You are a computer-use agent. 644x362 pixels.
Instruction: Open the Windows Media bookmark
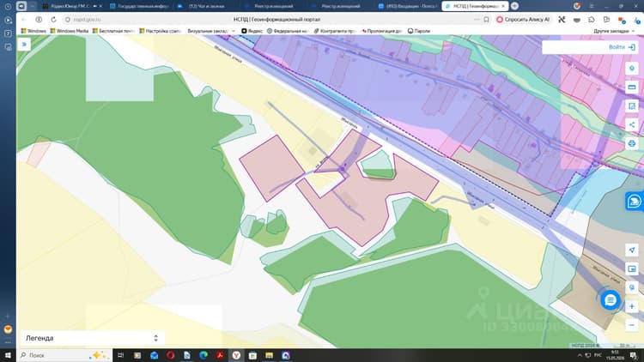(70, 31)
